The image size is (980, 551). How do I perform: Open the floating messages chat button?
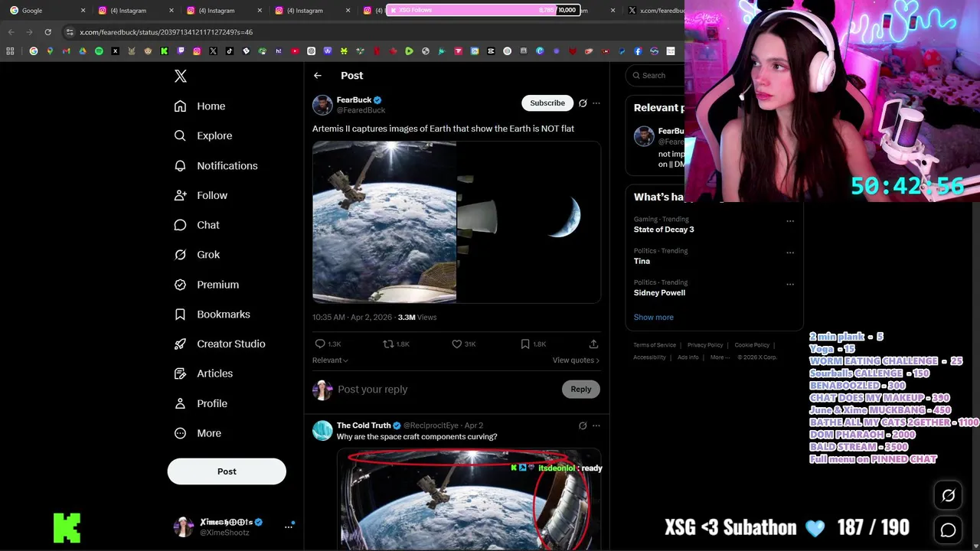click(948, 530)
